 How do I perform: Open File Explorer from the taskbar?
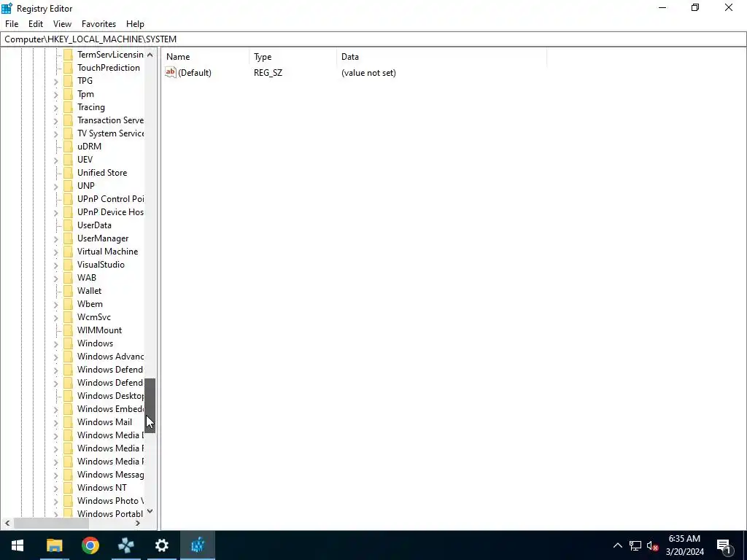pyautogui.click(x=54, y=545)
